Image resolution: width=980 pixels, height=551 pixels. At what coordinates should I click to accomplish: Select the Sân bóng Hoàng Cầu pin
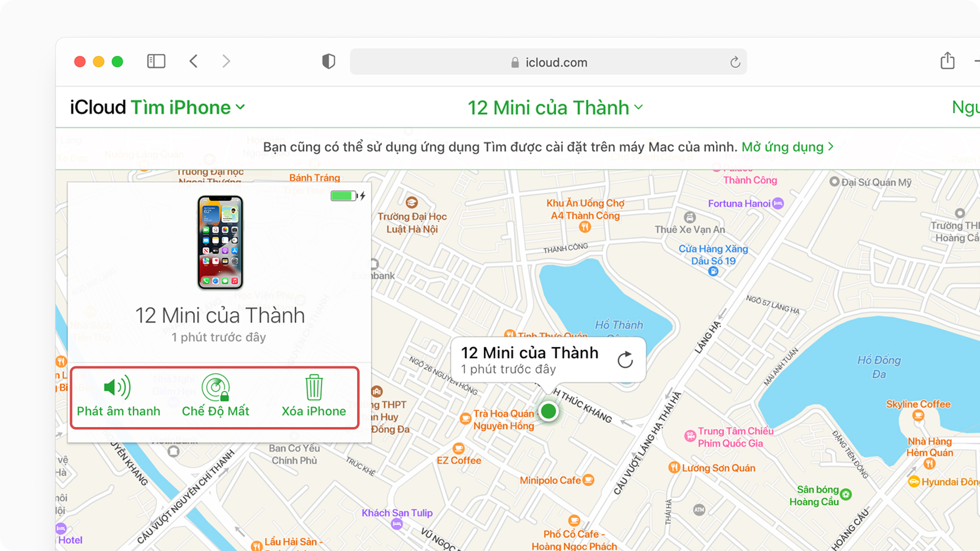[846, 494]
